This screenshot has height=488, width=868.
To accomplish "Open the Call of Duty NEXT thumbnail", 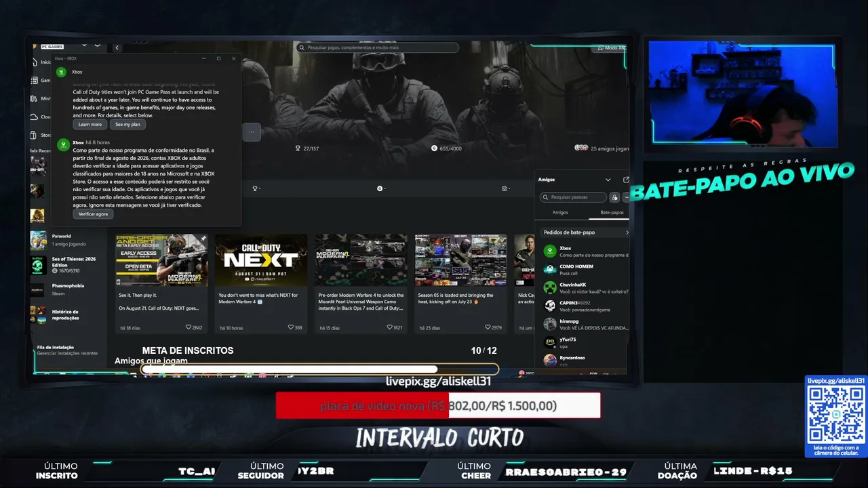I will pos(261,260).
